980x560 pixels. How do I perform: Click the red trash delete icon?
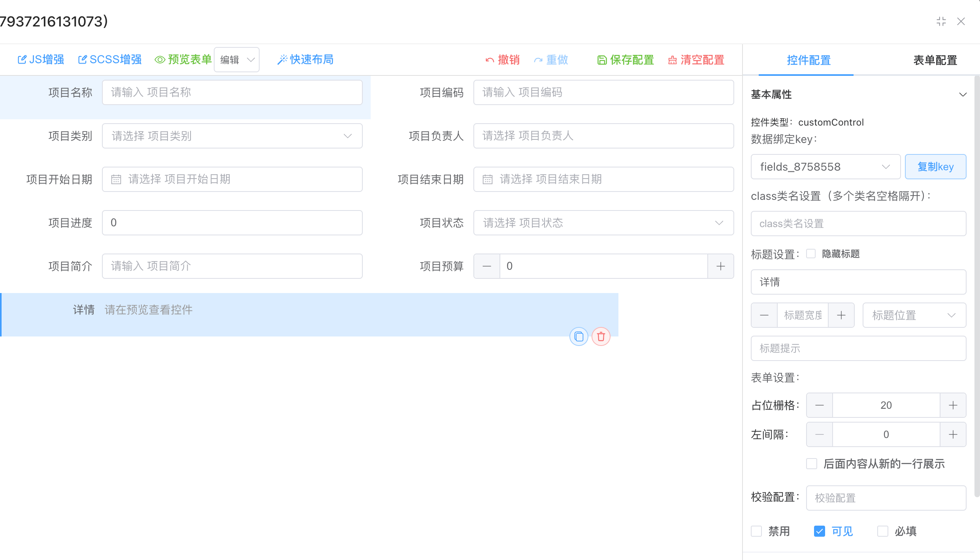[x=601, y=336]
